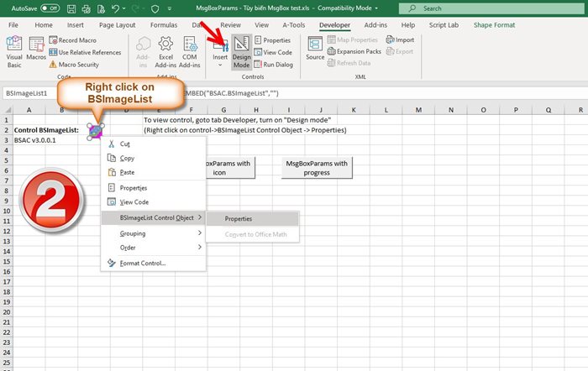Image resolution: width=588 pixels, height=371 pixels.
Task: Open the View tab
Action: [261, 24]
